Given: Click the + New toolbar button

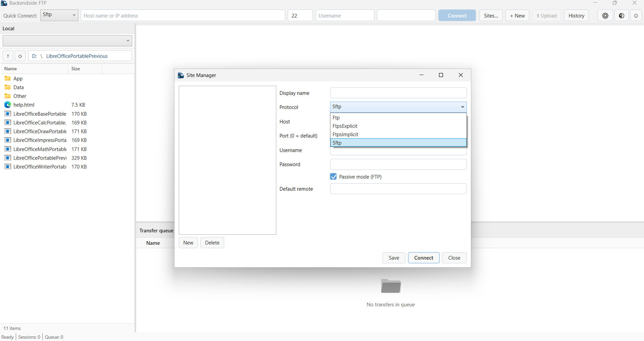Looking at the screenshot, I should [517, 15].
